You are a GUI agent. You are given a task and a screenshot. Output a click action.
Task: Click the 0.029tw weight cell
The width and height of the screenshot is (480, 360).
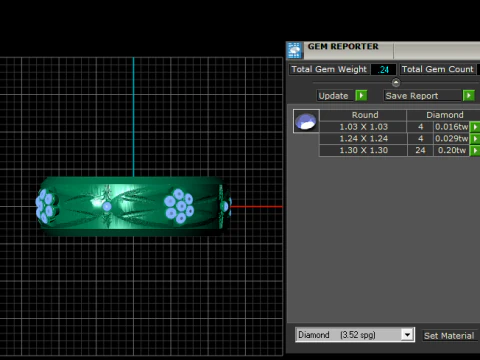[451, 139]
